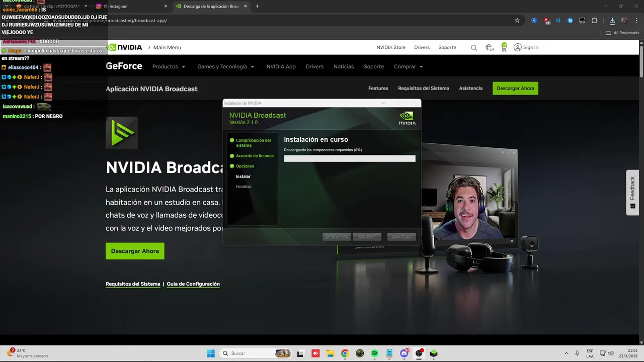
Task: Click the Sign In account link
Action: click(x=526, y=47)
